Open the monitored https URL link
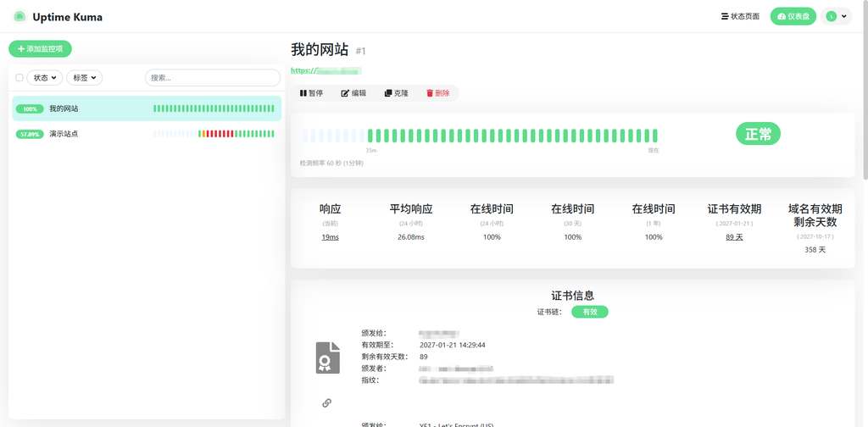This screenshot has width=868, height=427. point(326,71)
